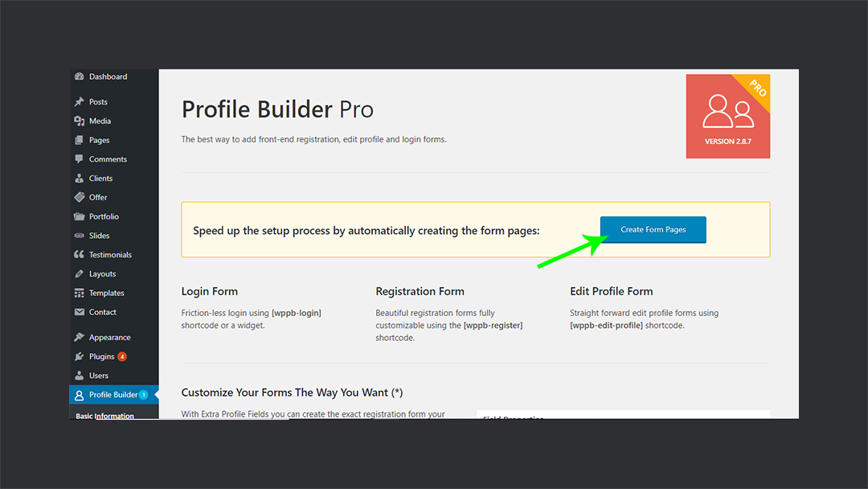Viewport: 868px width, 489px height.
Task: Click the Users person icon
Action: pos(79,376)
